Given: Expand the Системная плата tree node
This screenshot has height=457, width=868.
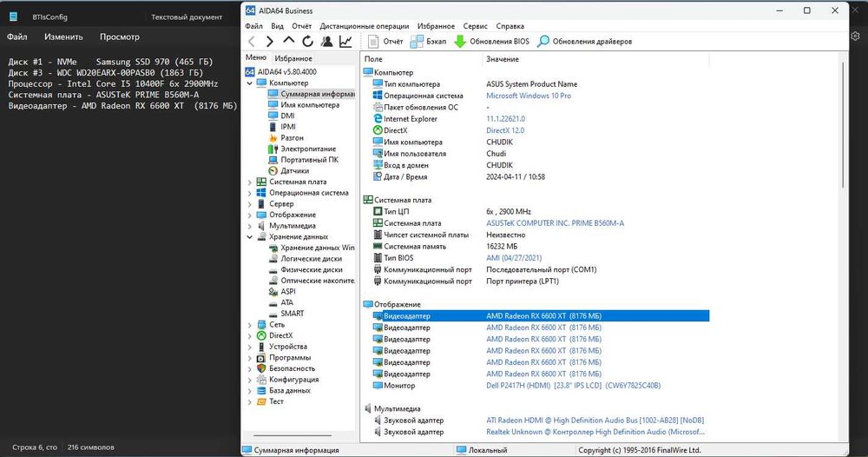Looking at the screenshot, I should (250, 182).
